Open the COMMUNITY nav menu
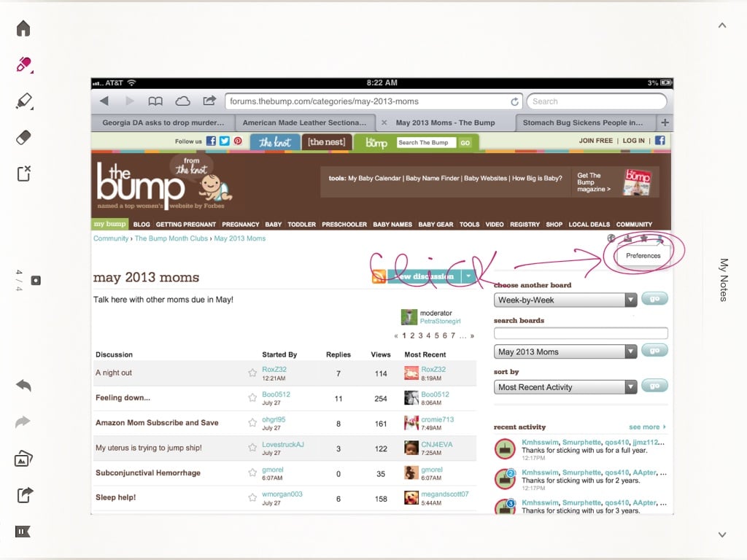This screenshot has height=560, width=747. (634, 225)
